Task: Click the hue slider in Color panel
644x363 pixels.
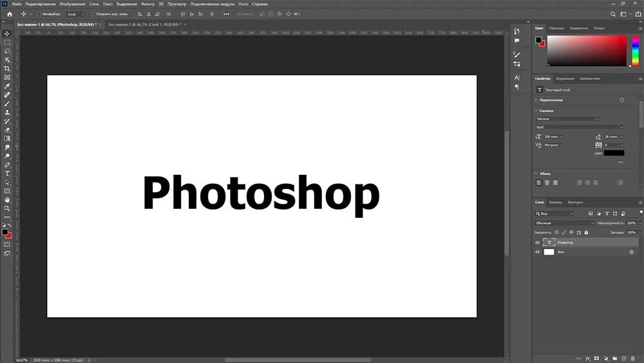Action: click(x=636, y=50)
